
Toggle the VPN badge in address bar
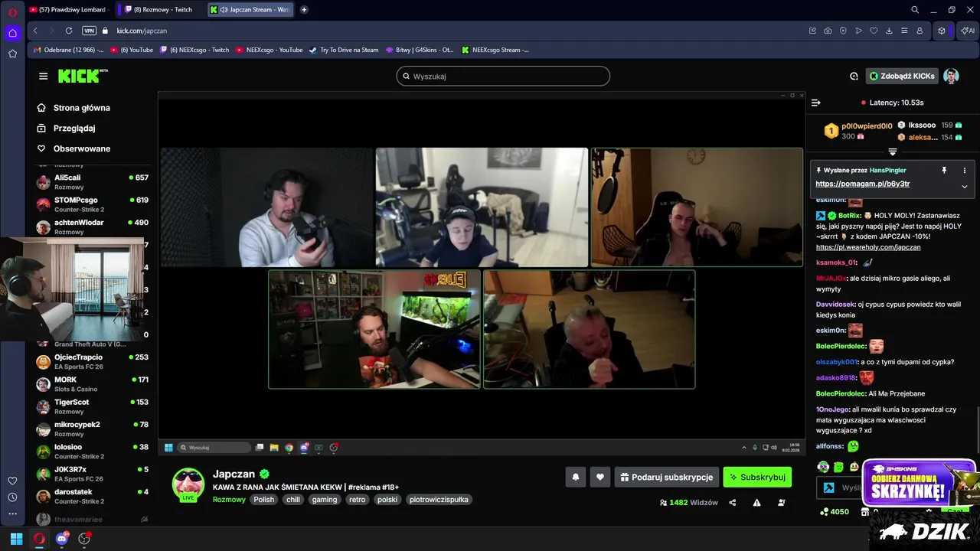89,31
